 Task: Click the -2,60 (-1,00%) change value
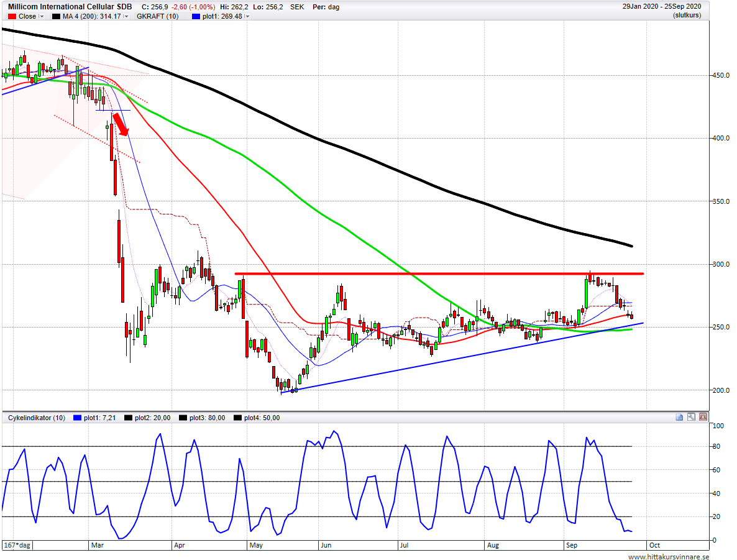tap(193, 7)
